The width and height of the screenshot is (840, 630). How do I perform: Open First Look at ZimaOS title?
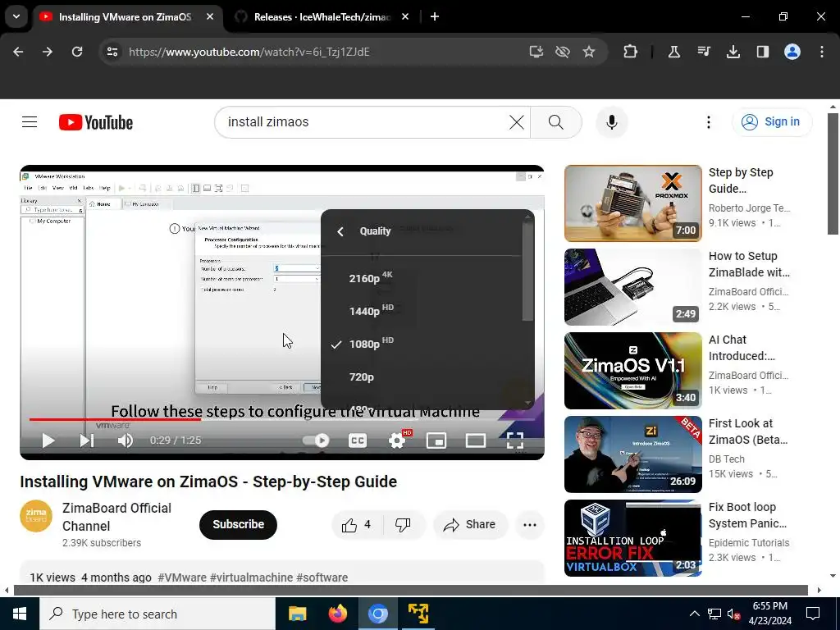(748, 431)
